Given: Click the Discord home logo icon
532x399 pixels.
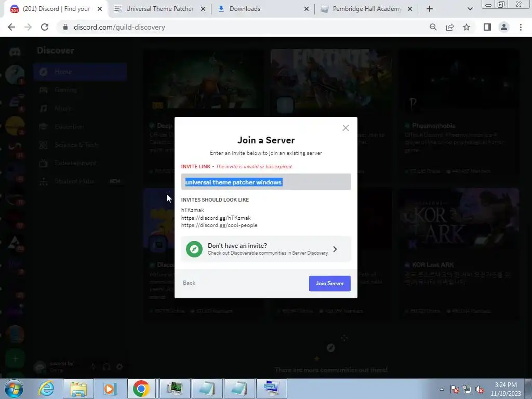Looking at the screenshot, I should [x=15, y=52].
